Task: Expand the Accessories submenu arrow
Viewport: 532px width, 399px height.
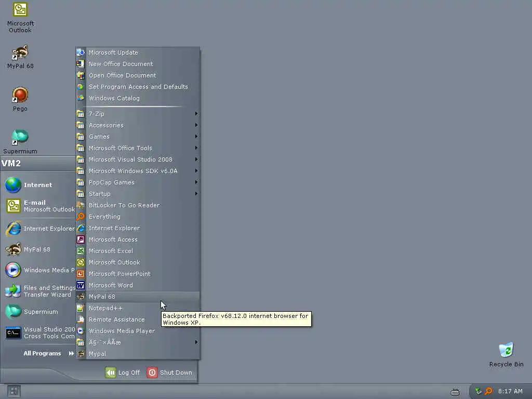Action: tap(196, 125)
